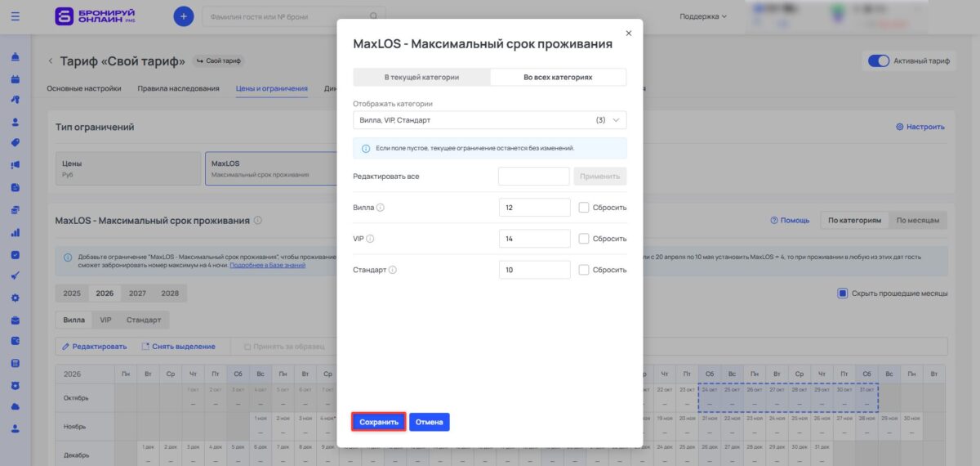
Task: Expand the Поддержка menu in the header
Action: click(x=702, y=16)
